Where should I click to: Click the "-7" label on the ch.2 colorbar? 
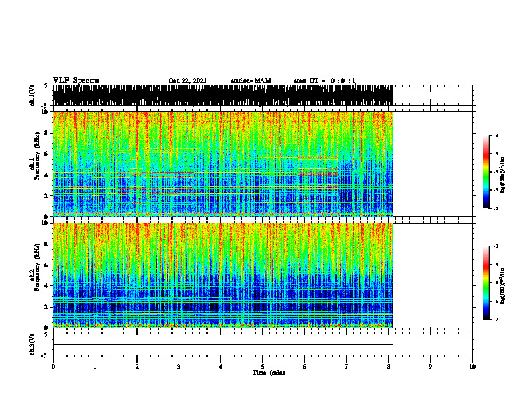click(495, 319)
